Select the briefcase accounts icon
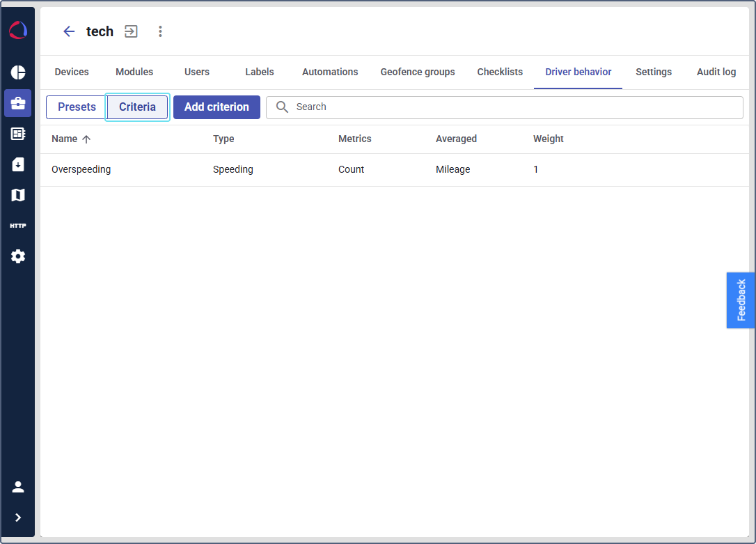Viewport: 756px width, 544px height. click(x=18, y=103)
